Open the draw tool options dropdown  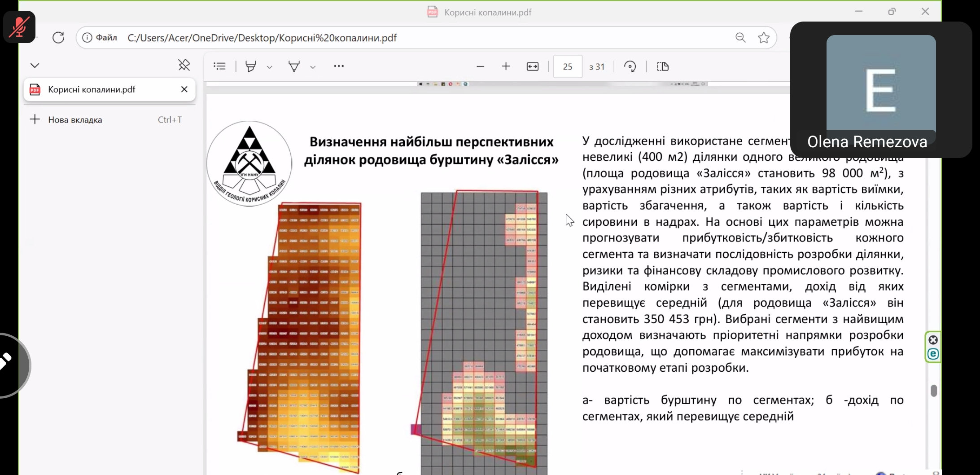pos(313,67)
